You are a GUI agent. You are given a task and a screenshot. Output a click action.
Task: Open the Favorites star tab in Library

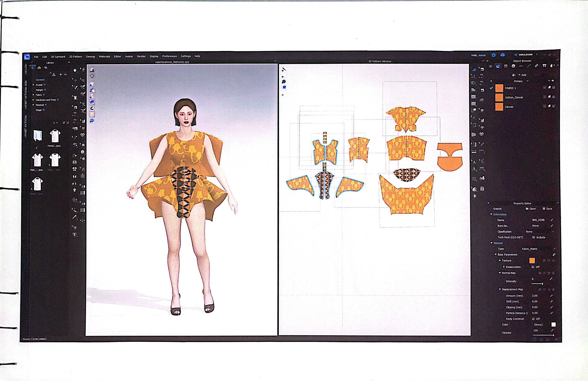[x=33, y=68]
